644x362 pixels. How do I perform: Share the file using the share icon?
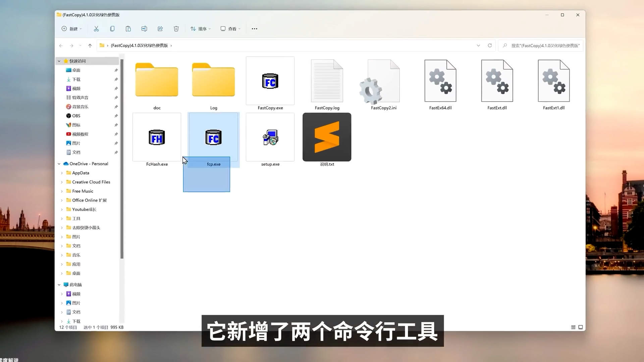(x=160, y=29)
